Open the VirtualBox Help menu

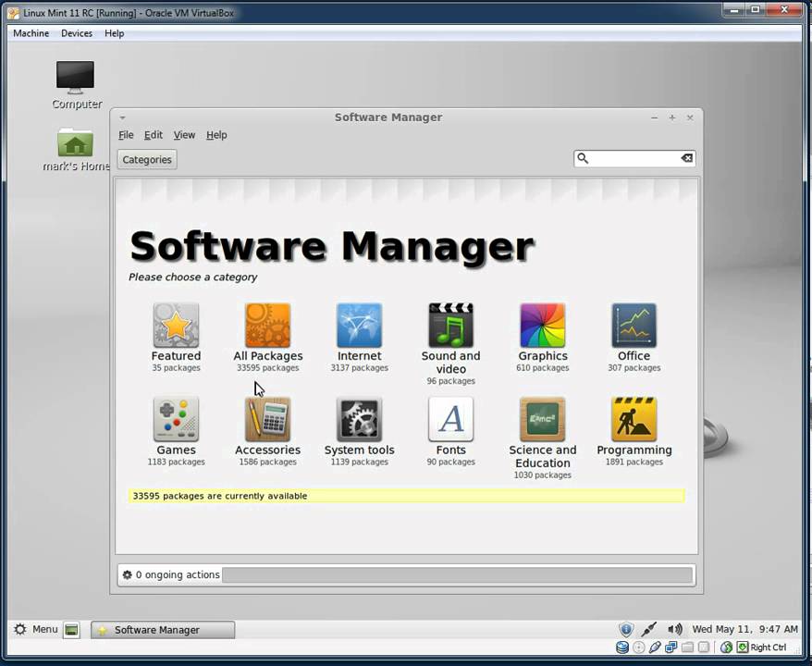(115, 33)
